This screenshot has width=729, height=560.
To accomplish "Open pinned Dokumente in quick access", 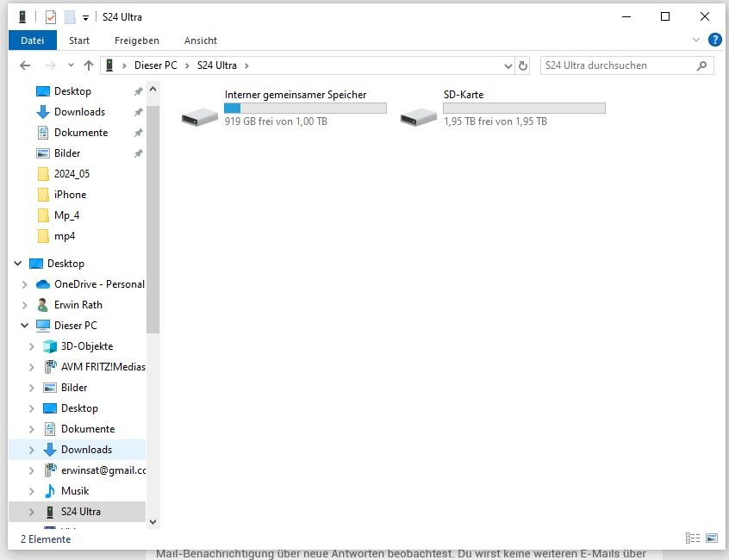I will (x=81, y=133).
